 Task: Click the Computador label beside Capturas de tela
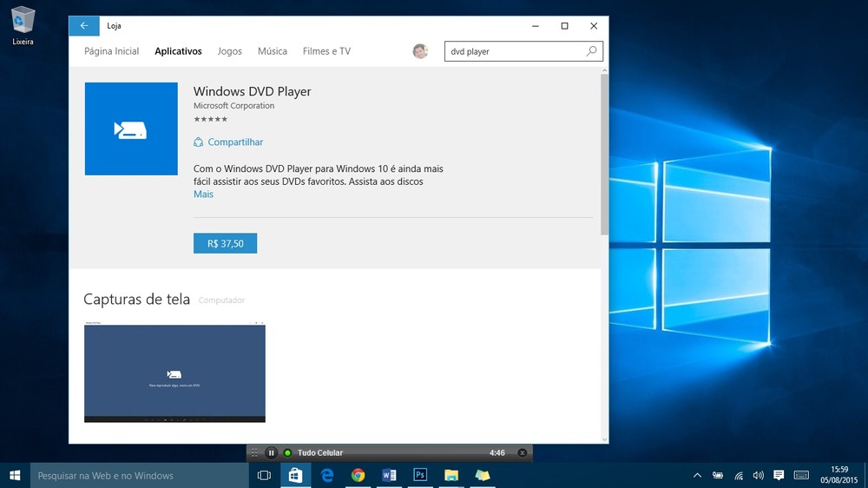tap(221, 300)
